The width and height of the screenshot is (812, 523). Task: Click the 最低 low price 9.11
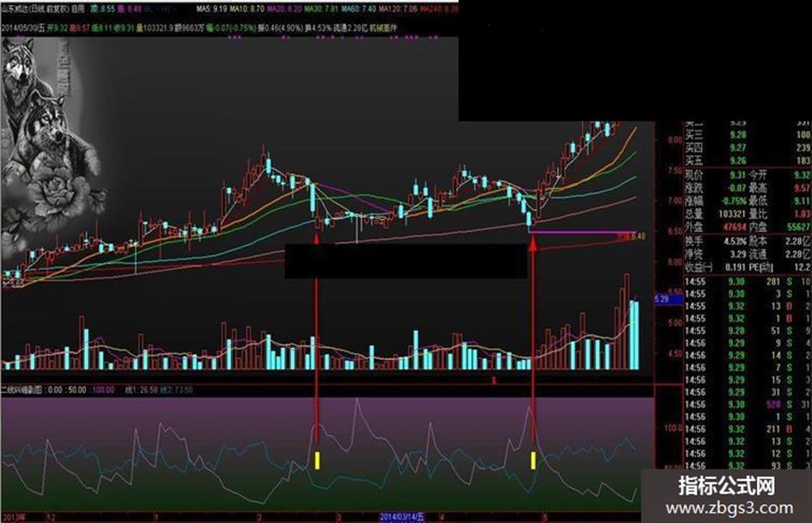[803, 201]
